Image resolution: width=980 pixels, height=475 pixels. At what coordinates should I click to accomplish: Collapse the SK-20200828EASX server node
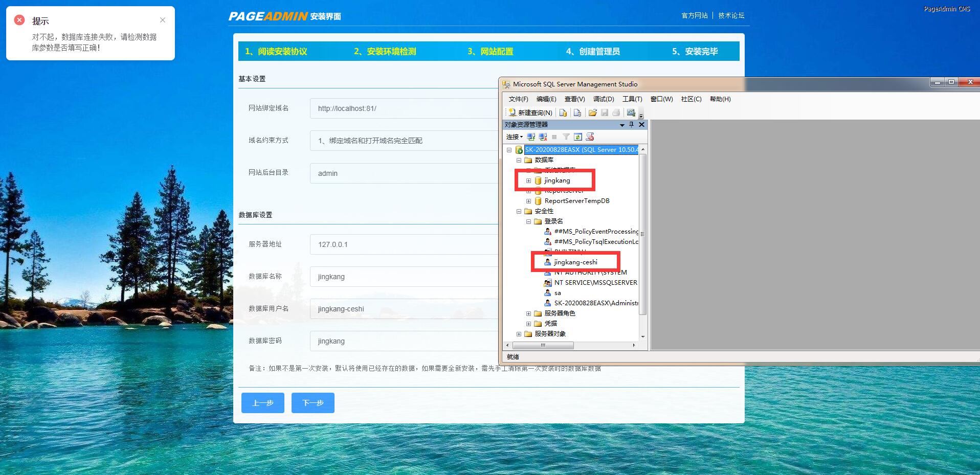pos(509,150)
